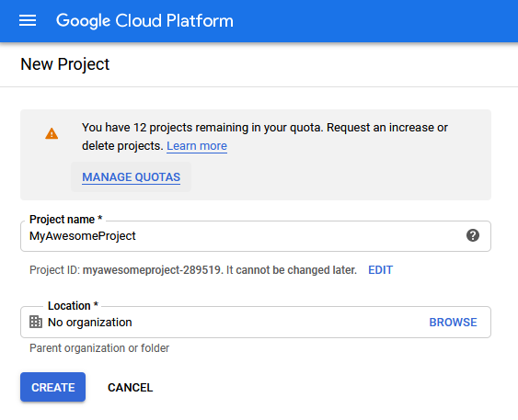
Task: Edit the generated Project ID
Action: tap(380, 270)
